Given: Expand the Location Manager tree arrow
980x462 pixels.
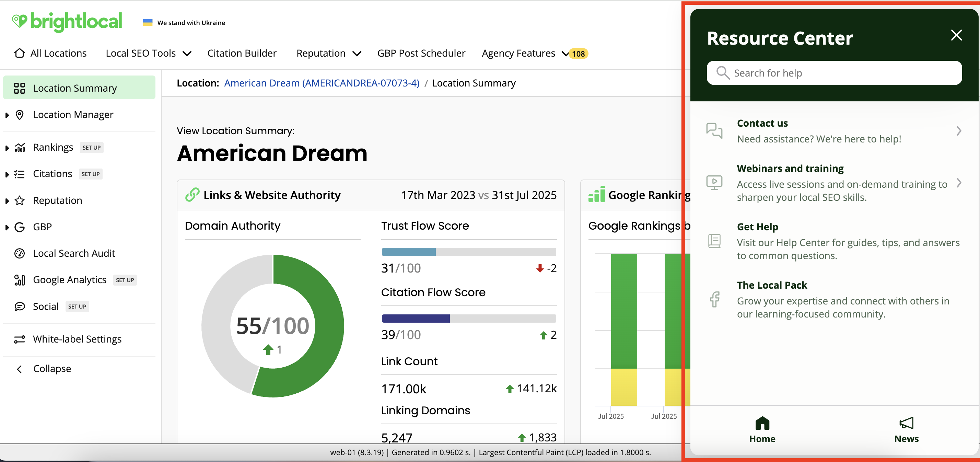Looking at the screenshot, I should pyautogui.click(x=7, y=115).
